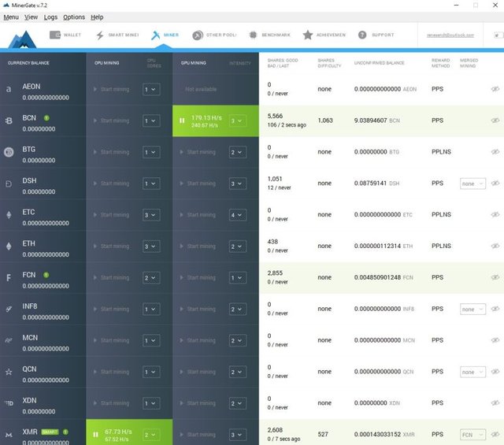Click the ETC currency icon
504x445 pixels.
9,215
